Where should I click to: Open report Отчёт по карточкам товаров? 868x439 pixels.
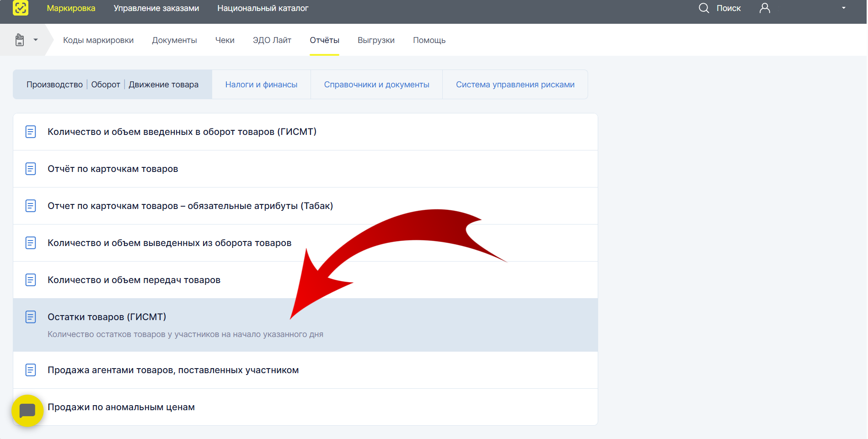coord(305,169)
